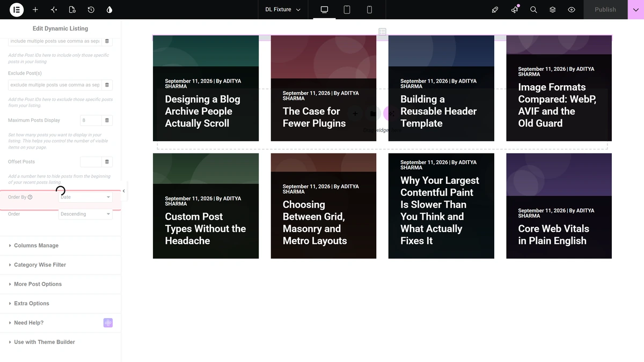Open the AI sparkle tool
Screen dimensions: 644x362
point(54,10)
